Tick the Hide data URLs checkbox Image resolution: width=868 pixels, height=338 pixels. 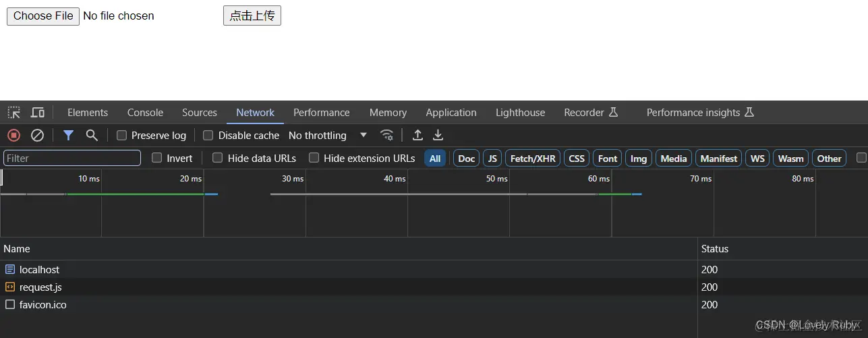click(x=218, y=158)
